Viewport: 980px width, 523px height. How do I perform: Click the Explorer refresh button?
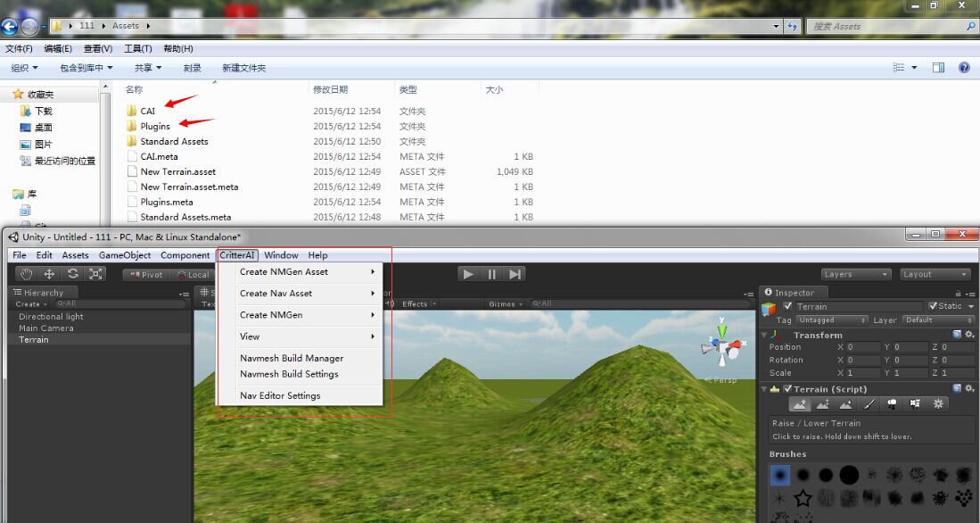point(793,26)
